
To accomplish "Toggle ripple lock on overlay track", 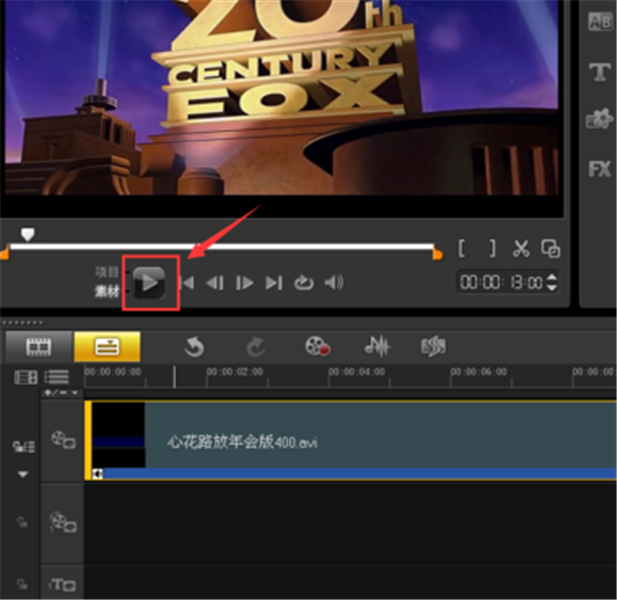I will [x=22, y=522].
